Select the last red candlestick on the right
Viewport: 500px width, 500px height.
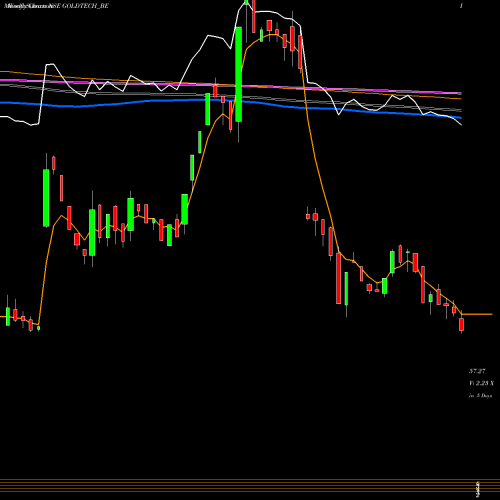461,324
